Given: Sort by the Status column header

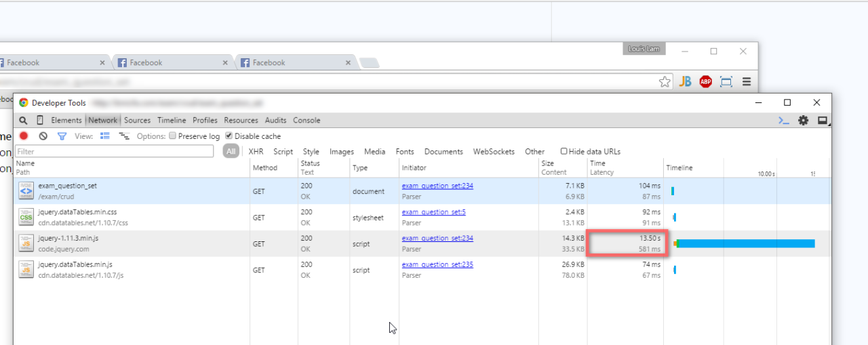Looking at the screenshot, I should tap(324, 167).
